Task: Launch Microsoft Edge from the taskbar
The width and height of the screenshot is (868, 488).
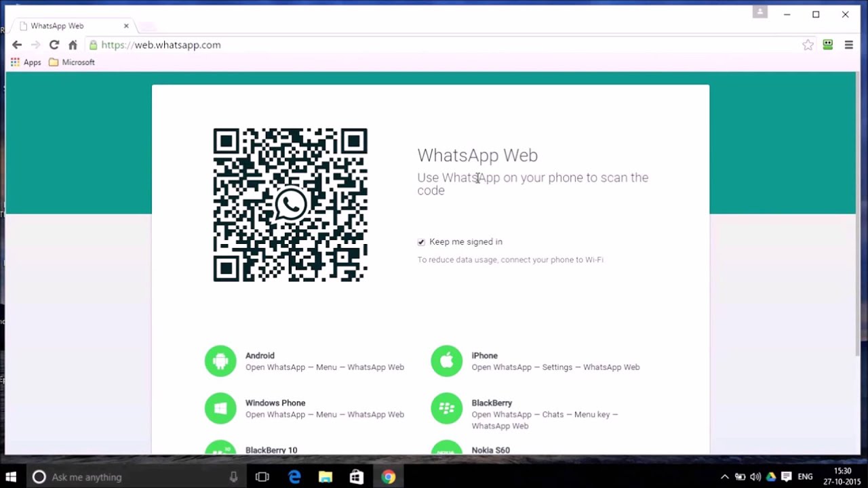Action: [294, 477]
